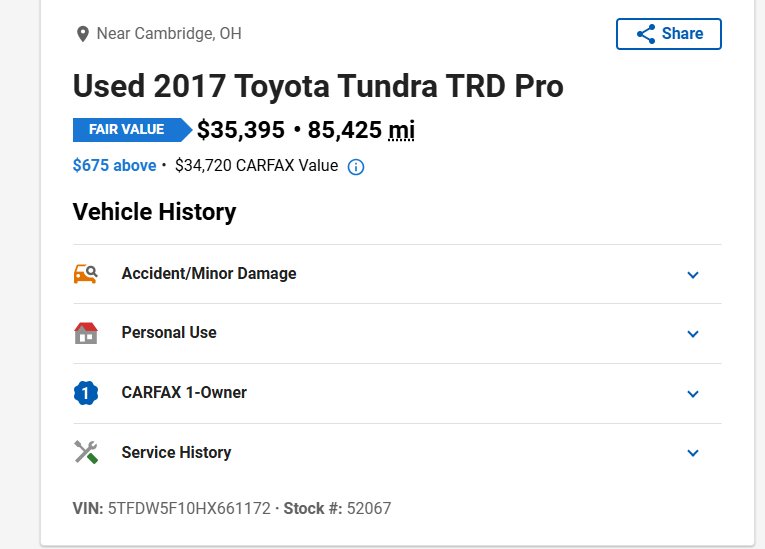Open the Service History row label

pos(176,452)
